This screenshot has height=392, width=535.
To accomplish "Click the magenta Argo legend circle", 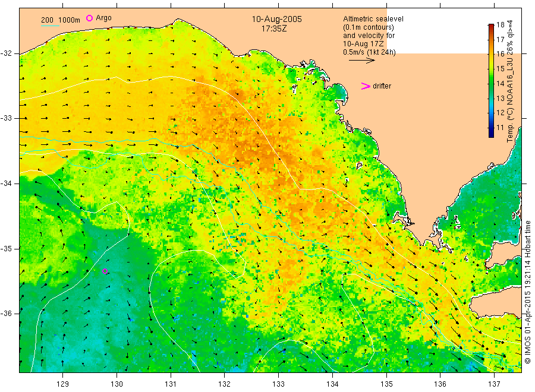I will [89, 18].
